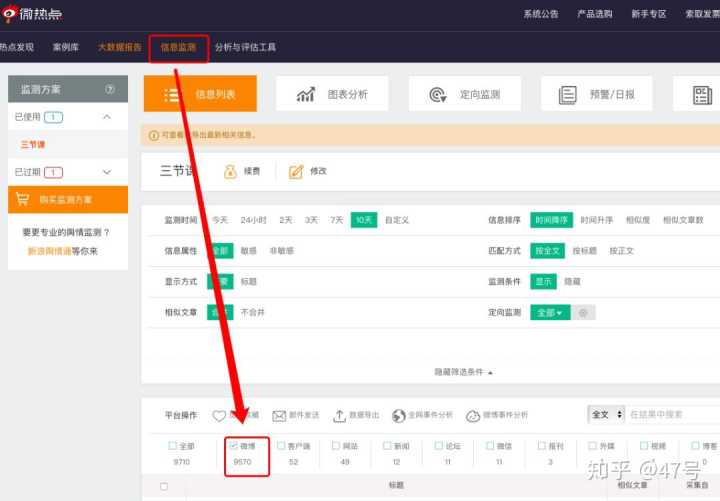Collapse the 已使用 plans section

coord(107,117)
